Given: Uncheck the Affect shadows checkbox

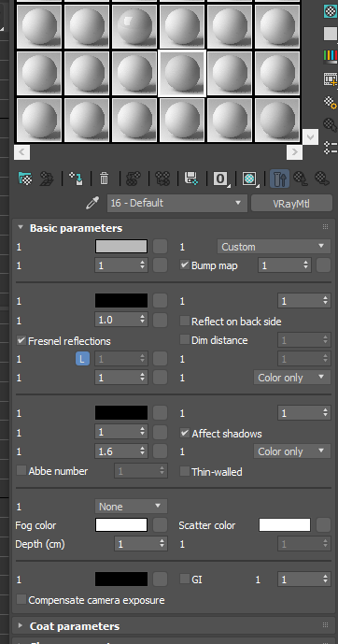Looking at the screenshot, I should click(185, 433).
